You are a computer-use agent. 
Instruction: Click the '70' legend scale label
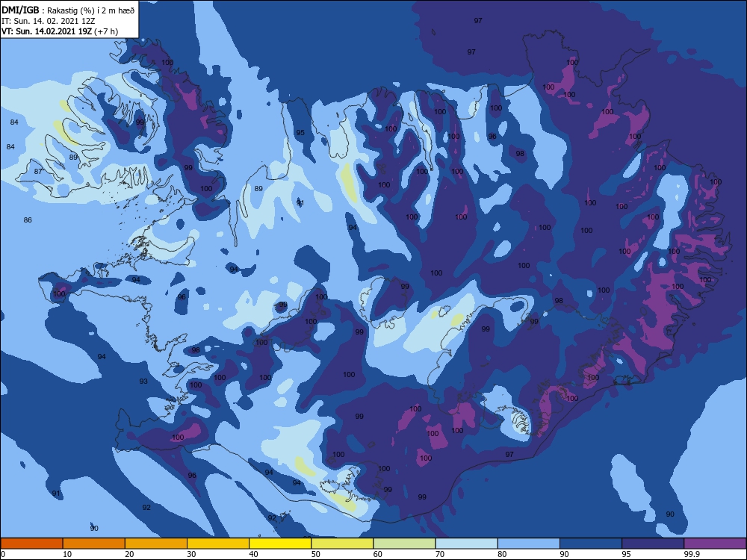point(440,554)
